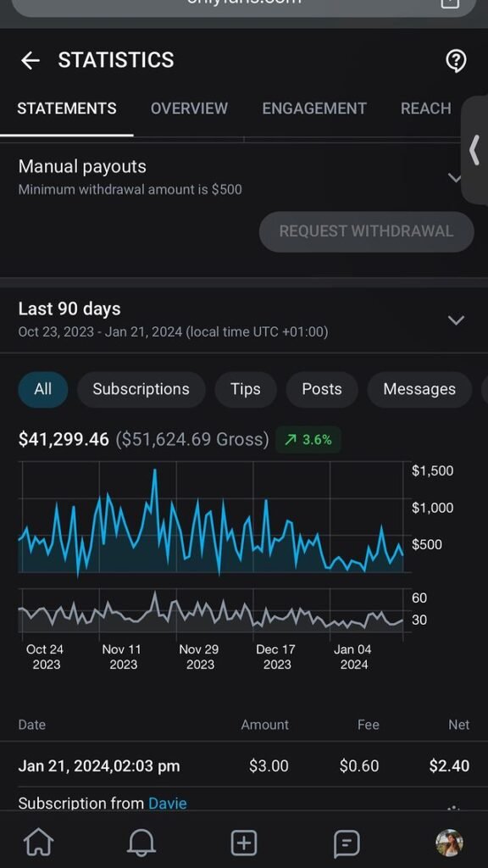The width and height of the screenshot is (488, 868).
Task: Click the REQUEST WITHDRAWAL button
Action: pyautogui.click(x=366, y=231)
